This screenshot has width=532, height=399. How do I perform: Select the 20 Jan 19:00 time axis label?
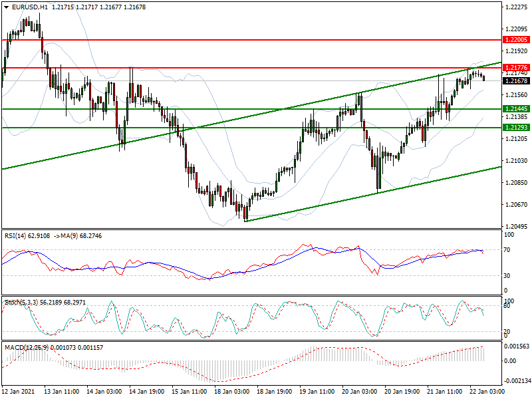click(x=402, y=391)
